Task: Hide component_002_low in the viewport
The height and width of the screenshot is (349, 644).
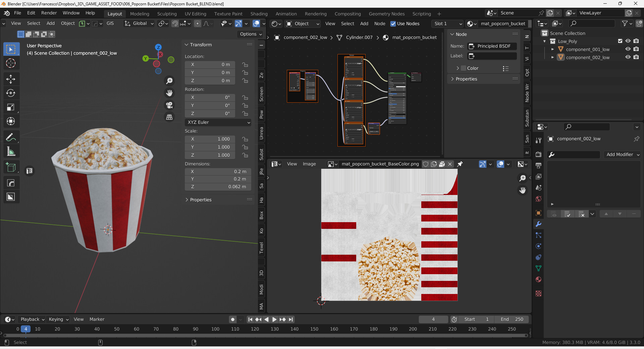Action: pyautogui.click(x=628, y=57)
